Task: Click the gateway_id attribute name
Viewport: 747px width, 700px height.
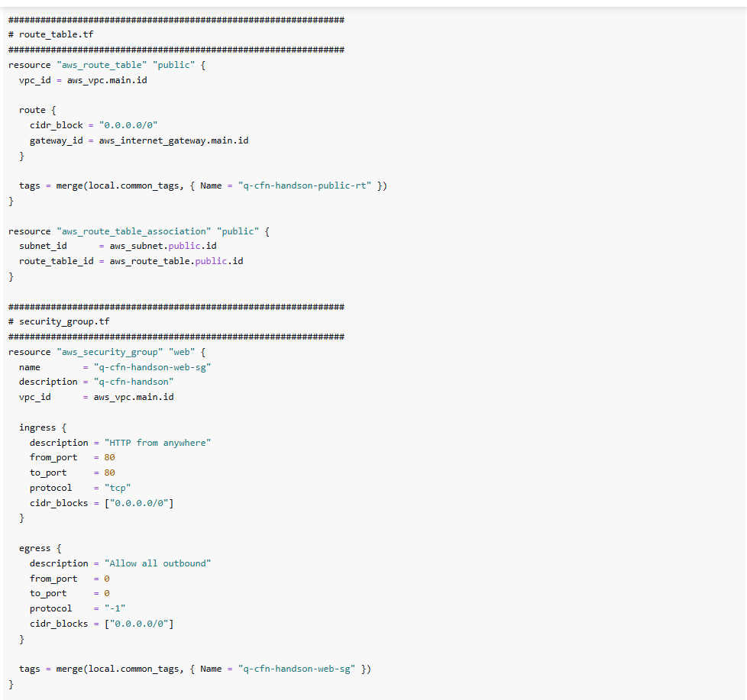Action: 57,140
